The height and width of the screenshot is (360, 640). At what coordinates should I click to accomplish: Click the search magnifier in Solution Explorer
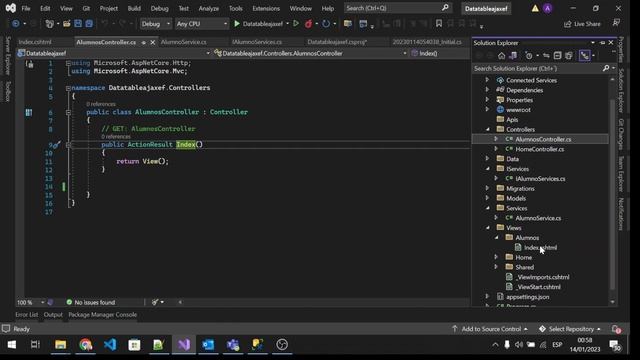pyautogui.click(x=606, y=69)
